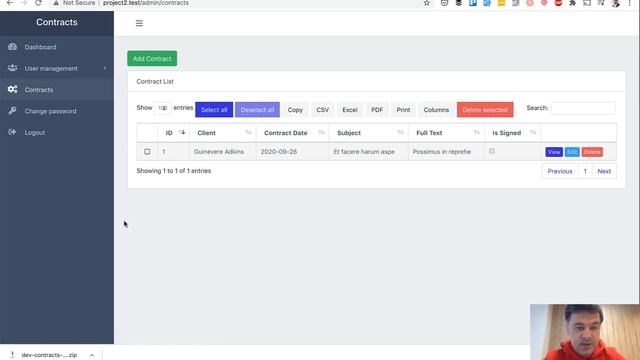Open the Chrome three-dot menu
Screen dimensions: 640x360
click(x=630, y=3)
